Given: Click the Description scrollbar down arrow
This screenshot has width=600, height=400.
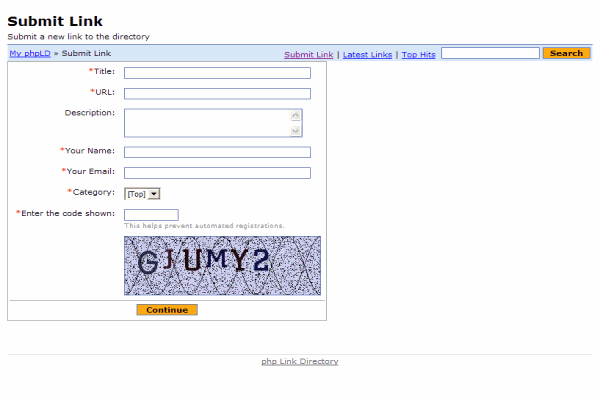Looking at the screenshot, I should (295, 131).
